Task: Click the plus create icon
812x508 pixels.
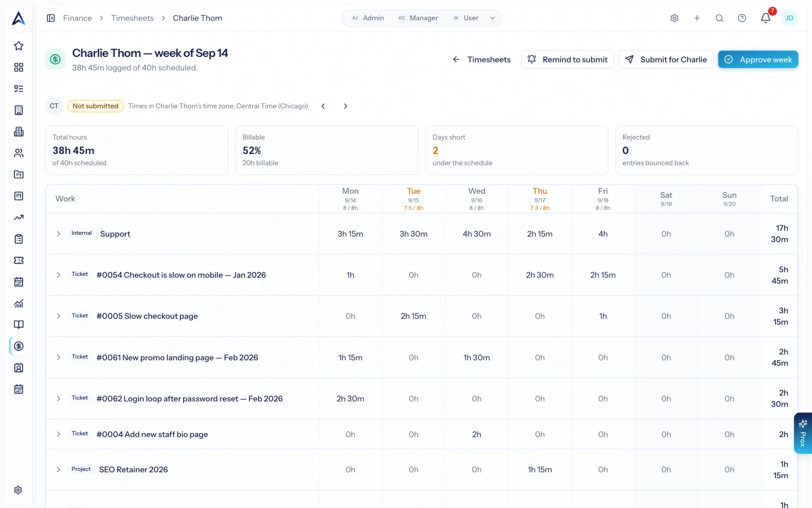Action: pyautogui.click(x=697, y=18)
